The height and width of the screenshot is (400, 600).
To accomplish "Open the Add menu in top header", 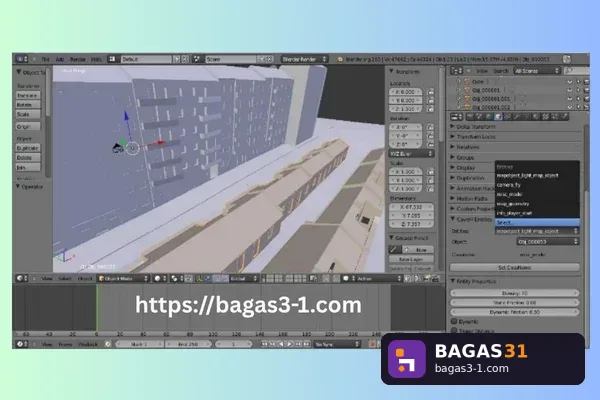I will click(60, 59).
